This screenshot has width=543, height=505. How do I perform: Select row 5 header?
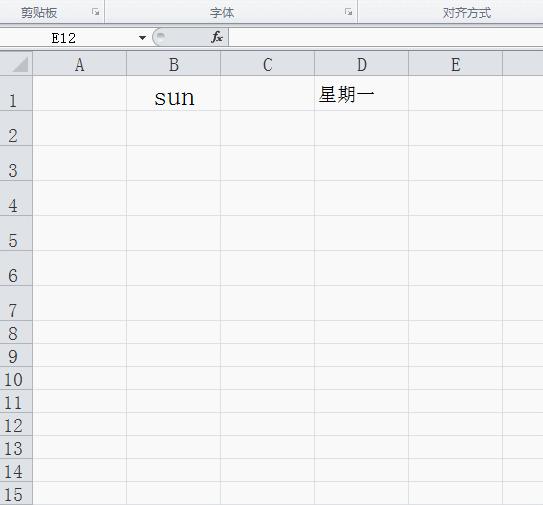16,233
